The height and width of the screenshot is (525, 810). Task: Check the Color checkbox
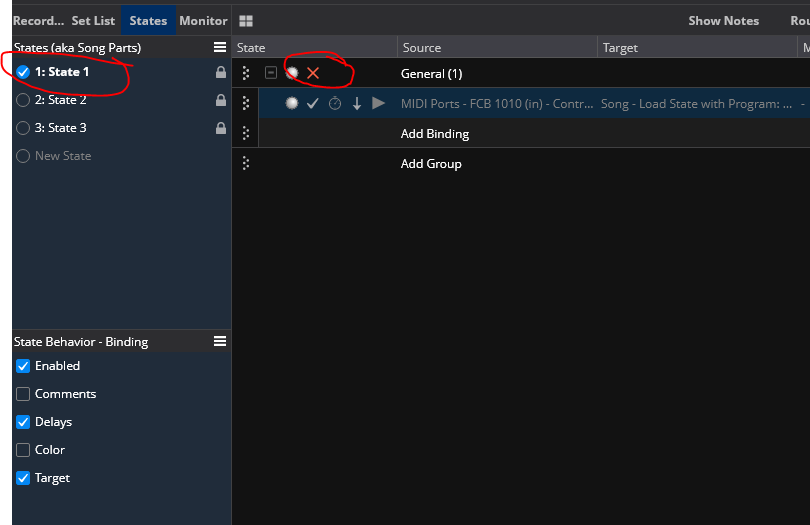coord(23,450)
